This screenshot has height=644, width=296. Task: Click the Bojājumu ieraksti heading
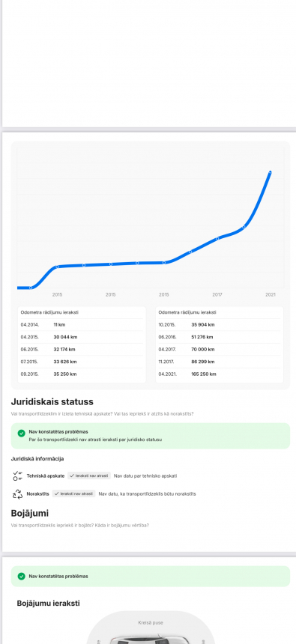(x=48, y=604)
